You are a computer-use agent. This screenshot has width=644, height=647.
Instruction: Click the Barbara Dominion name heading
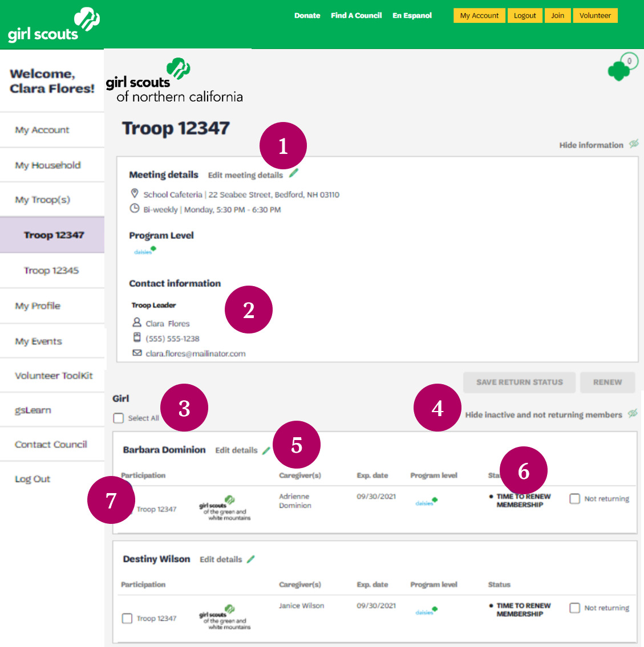tap(164, 450)
